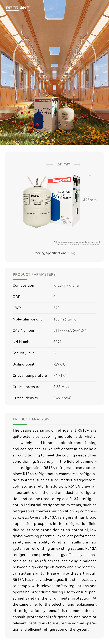
Task: Click the PRODUCT ANALYSIS heading
Action: pyautogui.click(x=31, y=419)
